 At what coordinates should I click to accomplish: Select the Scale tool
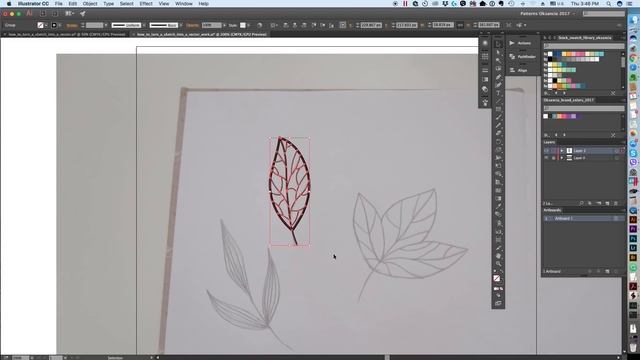(498, 150)
